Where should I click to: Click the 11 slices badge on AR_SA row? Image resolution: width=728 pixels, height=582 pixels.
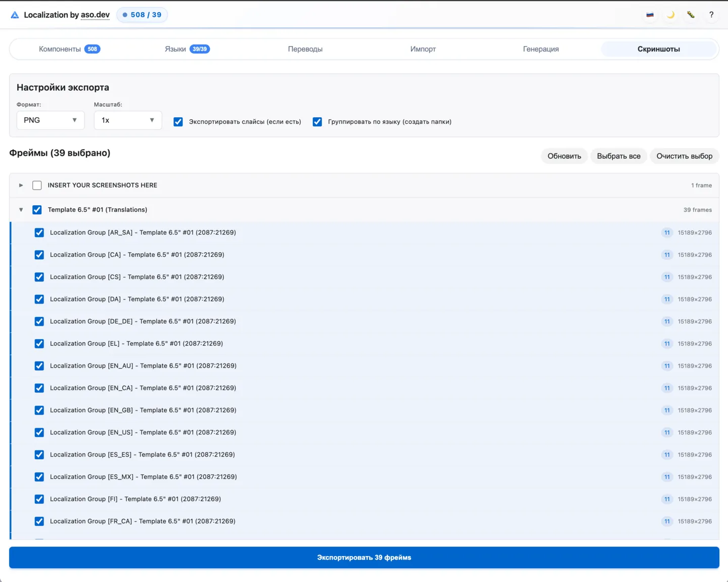click(667, 233)
